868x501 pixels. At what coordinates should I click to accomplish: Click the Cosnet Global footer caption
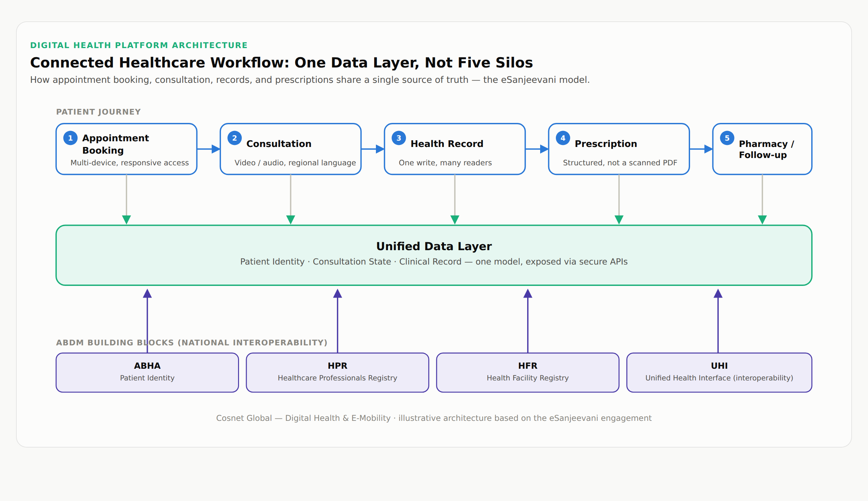click(434, 418)
